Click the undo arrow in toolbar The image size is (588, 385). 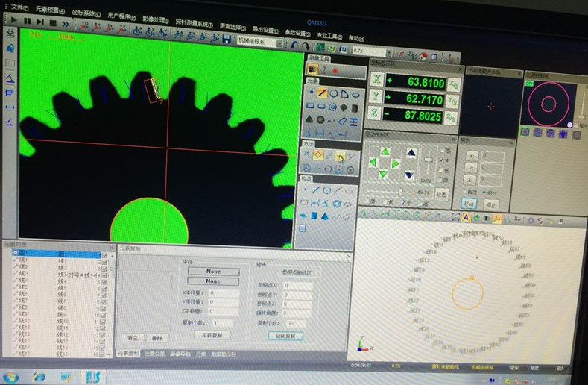point(295,46)
